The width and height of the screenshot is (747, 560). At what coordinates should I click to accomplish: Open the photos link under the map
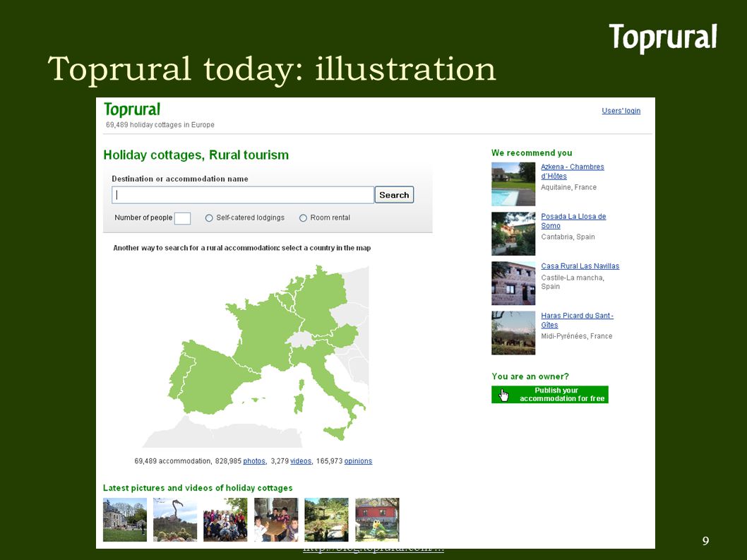coord(254,461)
